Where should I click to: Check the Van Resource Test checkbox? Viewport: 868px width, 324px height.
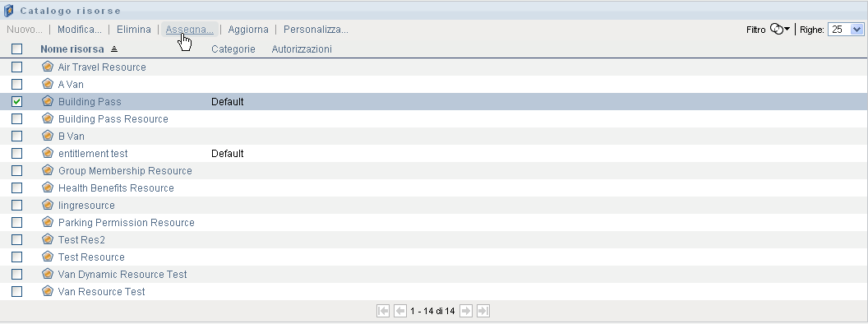pos(17,291)
